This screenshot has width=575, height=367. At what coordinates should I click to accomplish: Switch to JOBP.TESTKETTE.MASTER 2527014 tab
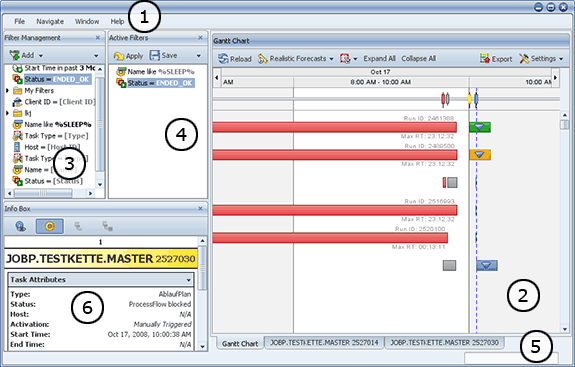(x=324, y=342)
